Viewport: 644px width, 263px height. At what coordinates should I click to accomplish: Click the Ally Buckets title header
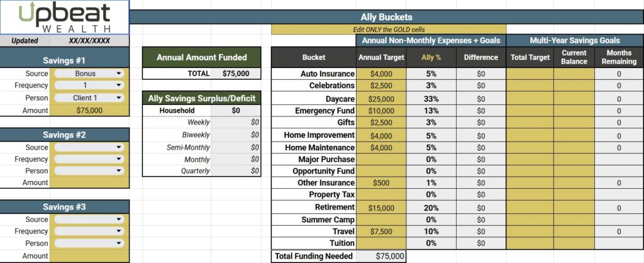click(x=387, y=17)
